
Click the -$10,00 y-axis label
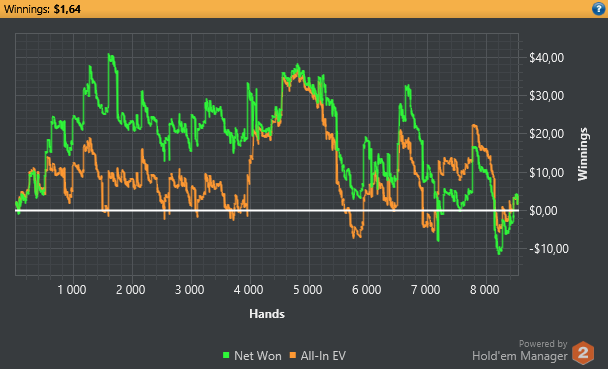click(x=549, y=249)
